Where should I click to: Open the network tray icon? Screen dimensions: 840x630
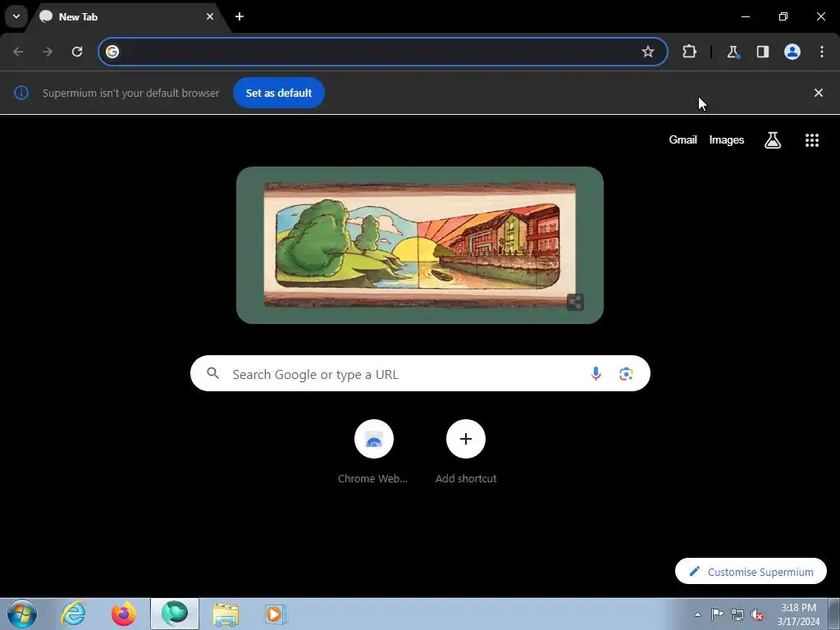[737, 614]
